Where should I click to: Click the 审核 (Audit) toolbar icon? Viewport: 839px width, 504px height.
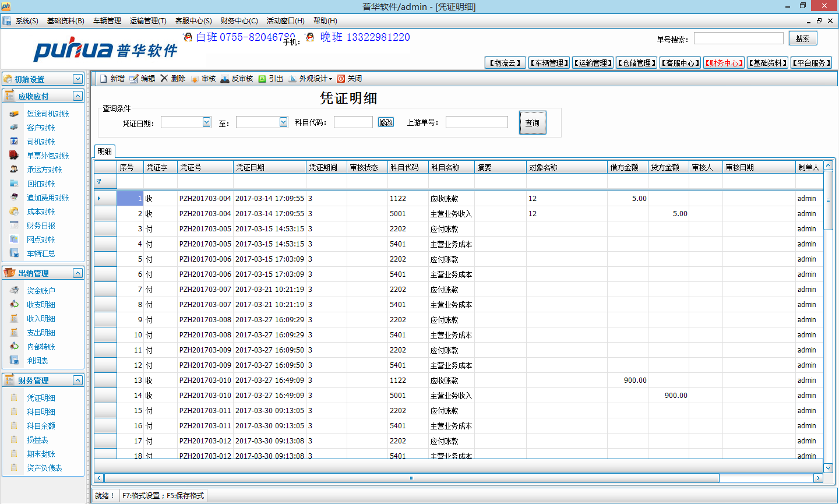point(195,79)
